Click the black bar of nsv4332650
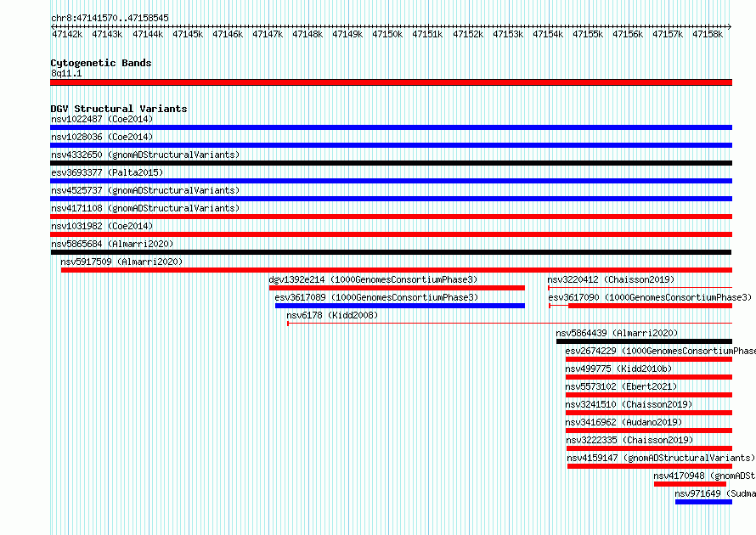 point(391,163)
